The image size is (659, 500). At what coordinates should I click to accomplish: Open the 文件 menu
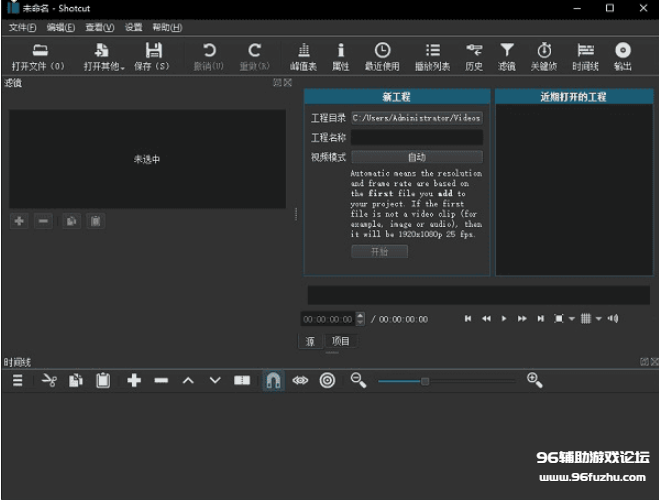pos(22,27)
